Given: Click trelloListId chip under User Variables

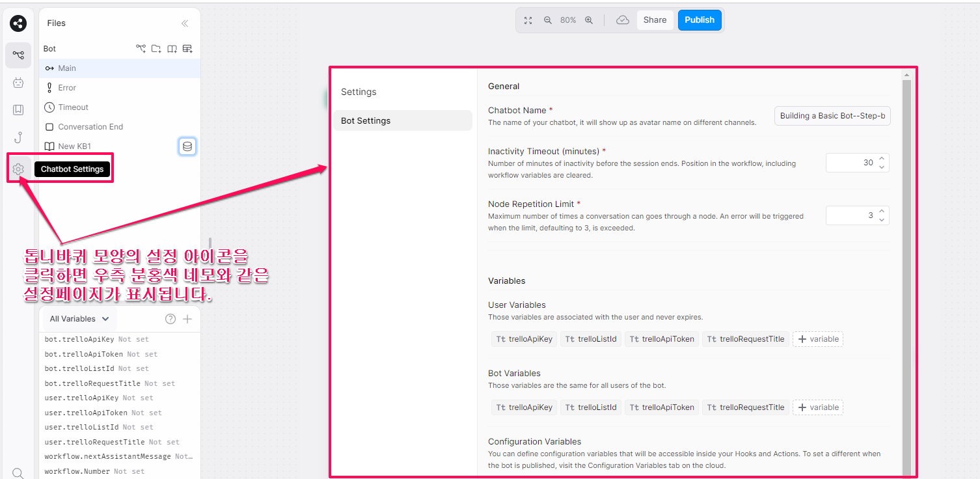Looking at the screenshot, I should coord(591,339).
